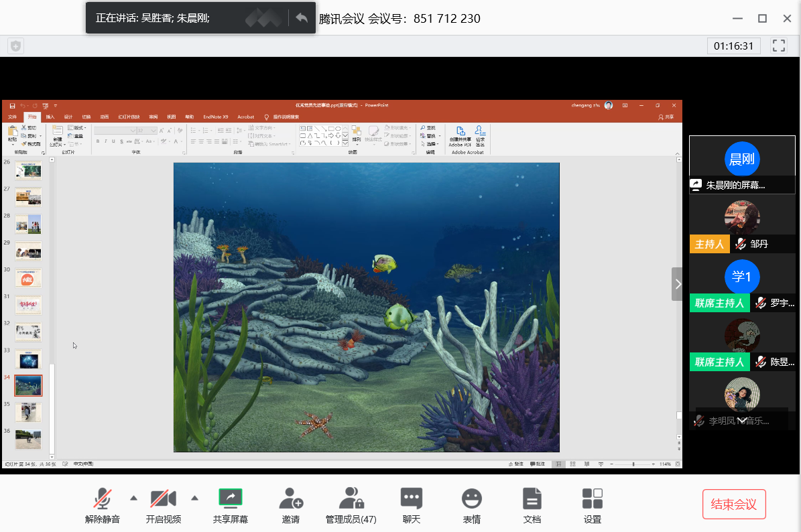
Task: Click the End Meeting button
Action: pyautogui.click(x=734, y=505)
